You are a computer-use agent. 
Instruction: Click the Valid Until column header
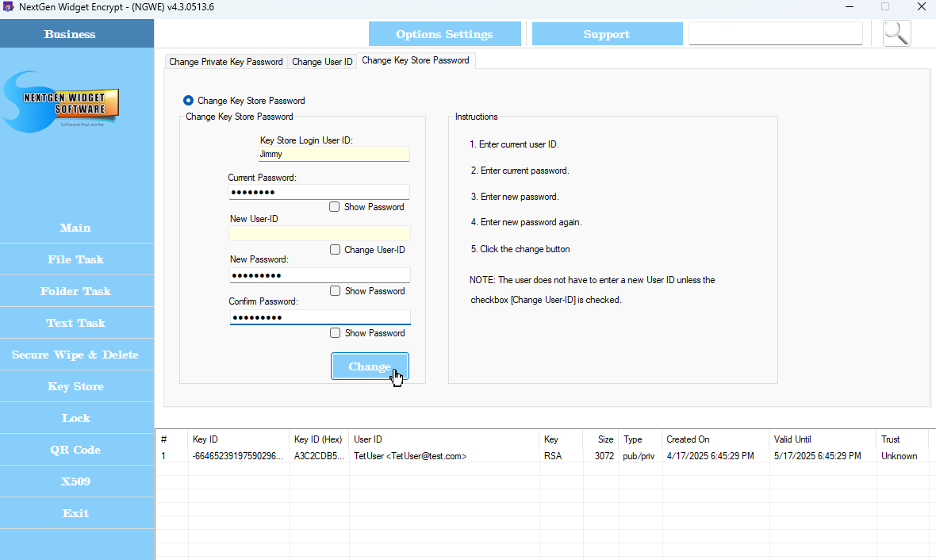tap(823, 439)
